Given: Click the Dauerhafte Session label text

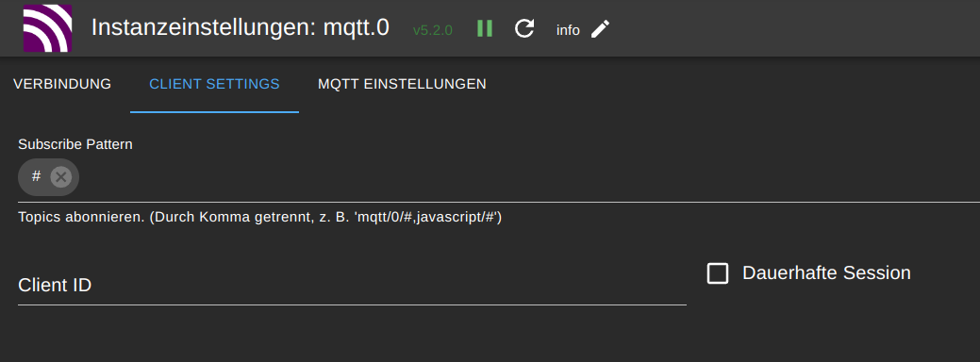Looking at the screenshot, I should click(826, 272).
